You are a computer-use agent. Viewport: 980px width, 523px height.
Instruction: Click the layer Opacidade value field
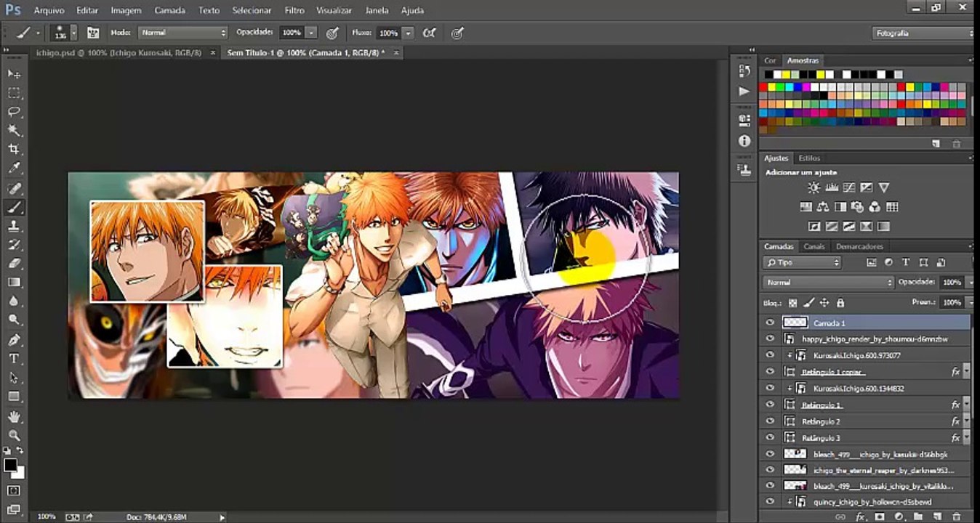[x=951, y=282]
